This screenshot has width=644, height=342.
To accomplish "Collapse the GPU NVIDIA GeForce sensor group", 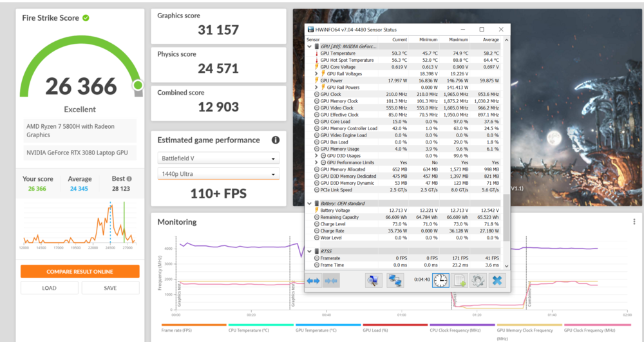I will [309, 46].
